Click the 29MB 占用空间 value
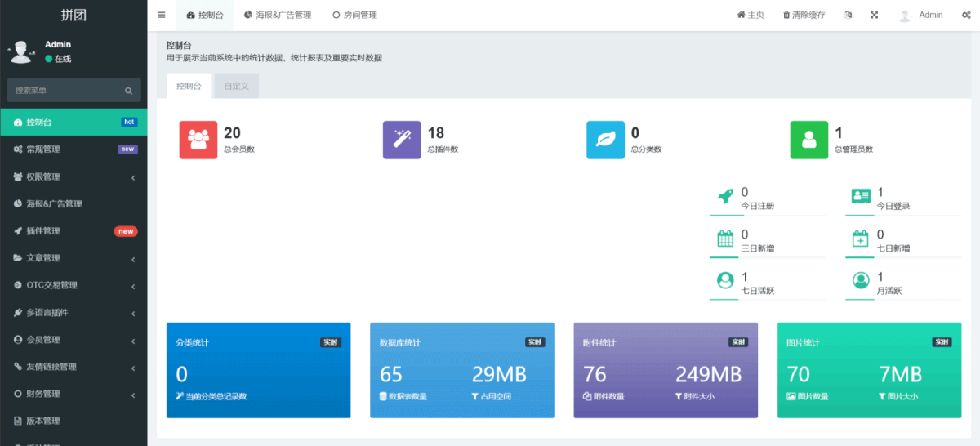 tap(499, 374)
